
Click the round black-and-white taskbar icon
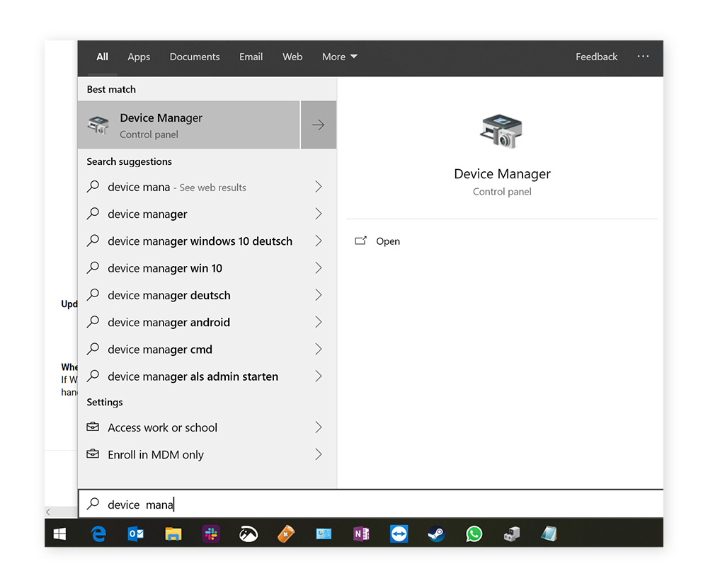(249, 534)
